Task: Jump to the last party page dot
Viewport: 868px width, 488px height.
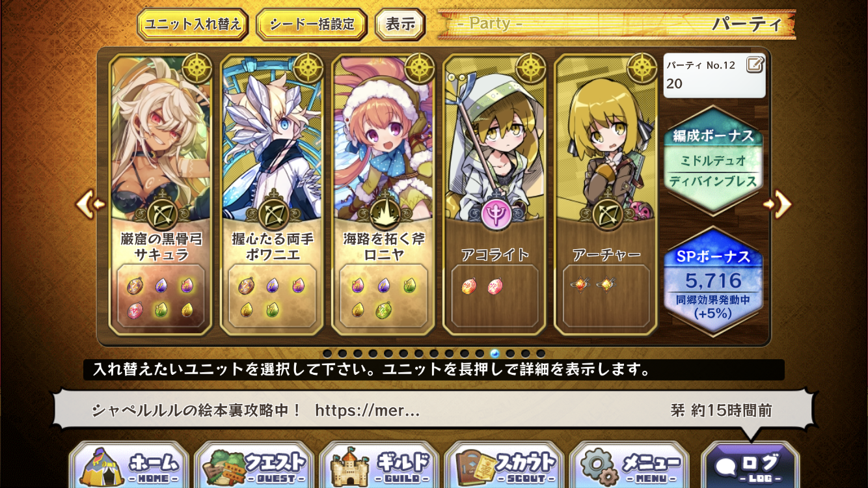Action: [x=540, y=353]
